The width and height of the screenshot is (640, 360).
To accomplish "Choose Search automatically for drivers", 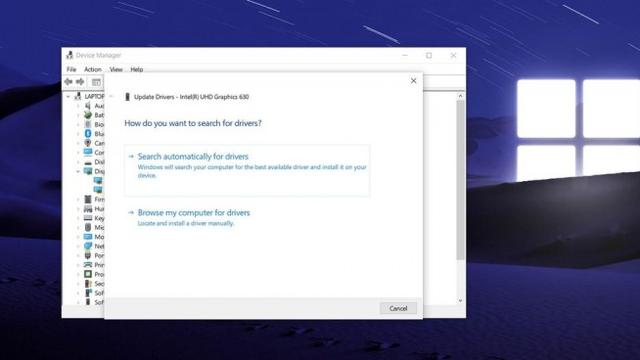I will (x=247, y=170).
